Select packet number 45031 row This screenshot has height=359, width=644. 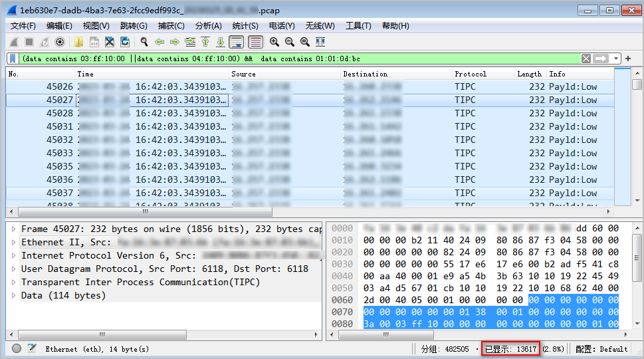coord(310,126)
